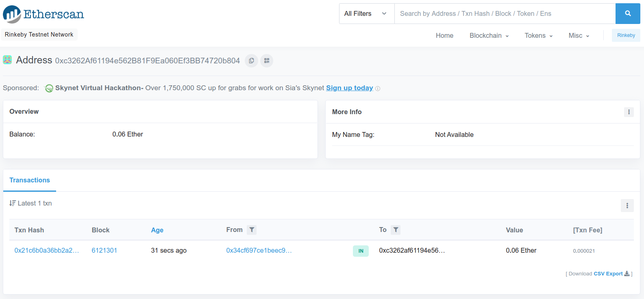The width and height of the screenshot is (644, 299).
Task: Click the Block column header
Action: tap(100, 230)
